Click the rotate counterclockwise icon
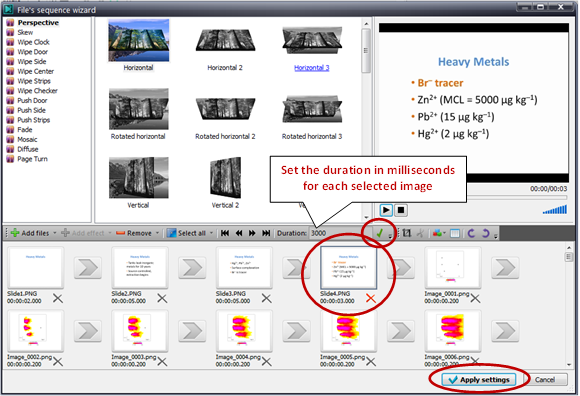Viewport: 580px width, 396px height. pyautogui.click(x=471, y=233)
